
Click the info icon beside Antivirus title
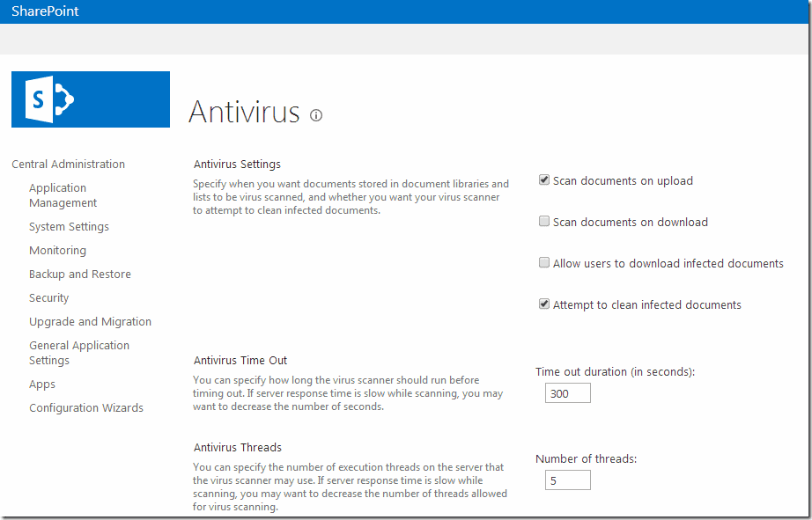click(x=316, y=115)
